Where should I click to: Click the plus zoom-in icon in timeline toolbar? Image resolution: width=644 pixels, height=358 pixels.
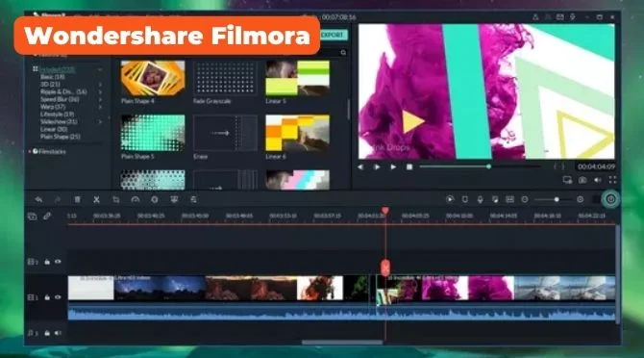click(580, 199)
